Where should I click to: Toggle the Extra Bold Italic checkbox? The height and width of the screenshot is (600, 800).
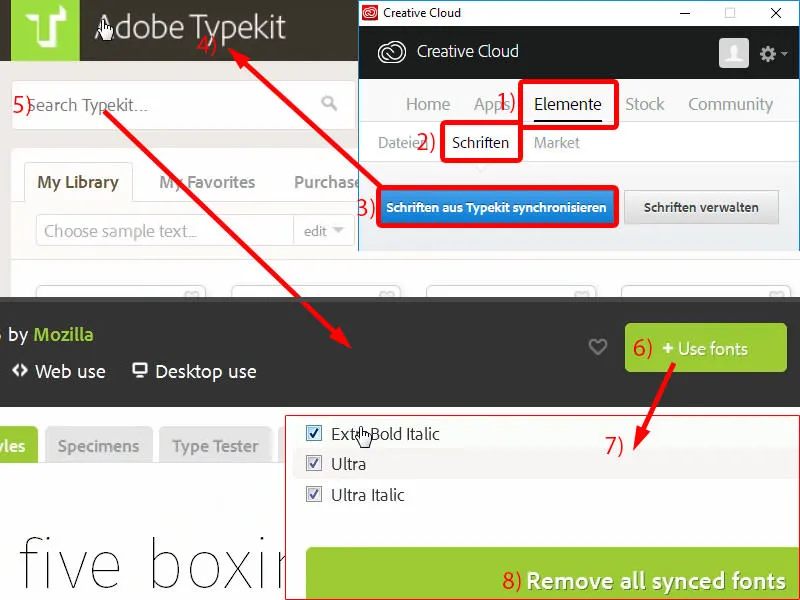click(x=313, y=433)
